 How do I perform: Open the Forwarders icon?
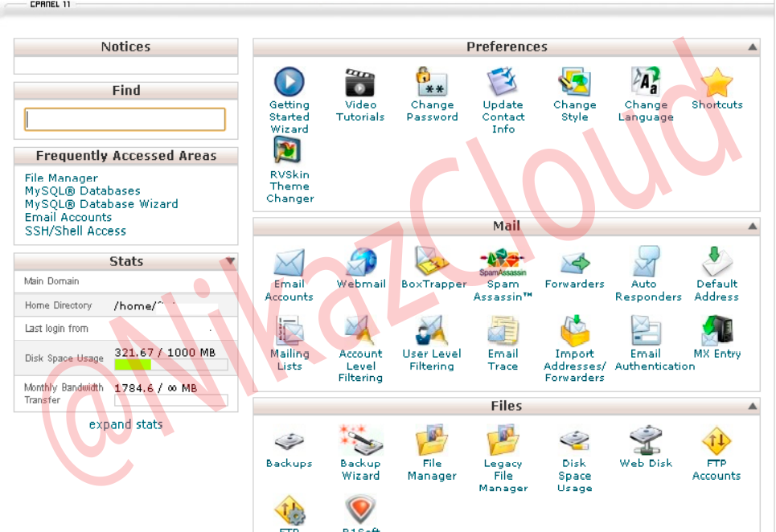pos(575,263)
